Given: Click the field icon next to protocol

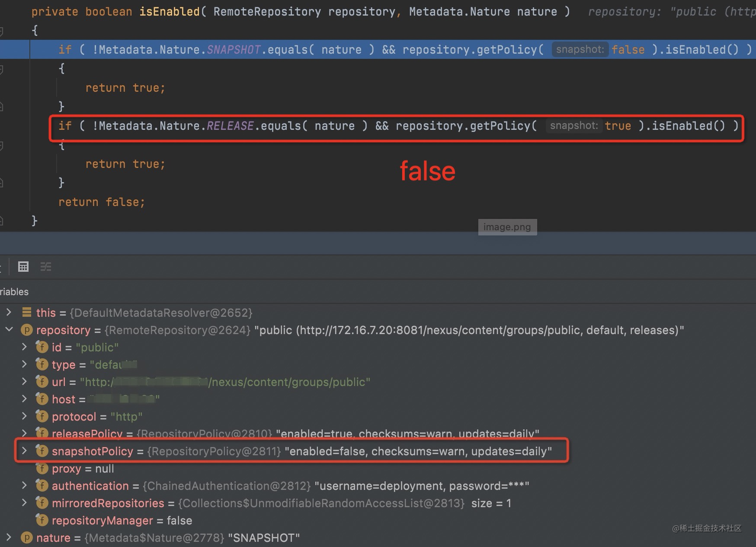Looking at the screenshot, I should pos(42,416).
